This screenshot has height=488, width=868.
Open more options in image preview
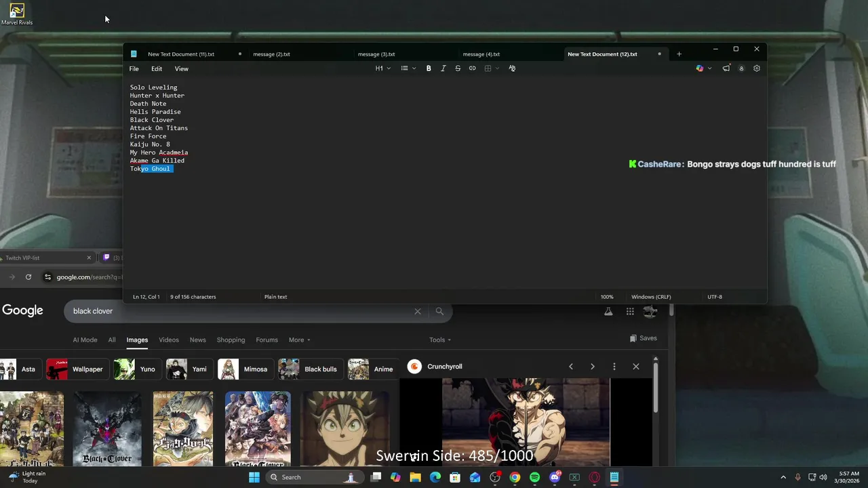coord(614,367)
